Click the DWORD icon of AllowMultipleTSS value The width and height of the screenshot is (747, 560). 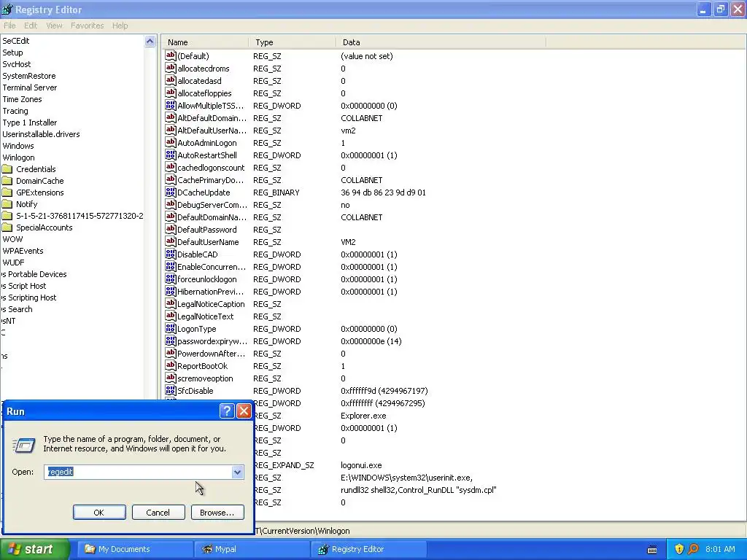[x=171, y=105]
